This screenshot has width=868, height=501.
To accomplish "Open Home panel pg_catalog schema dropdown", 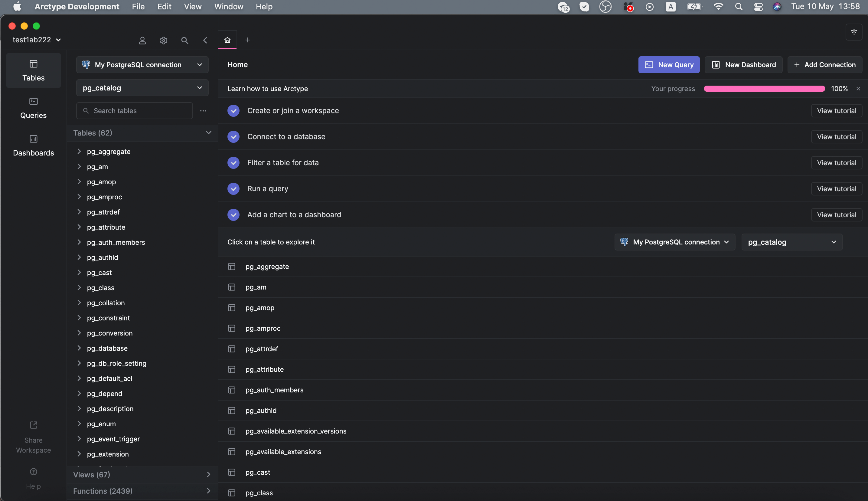I will [792, 242].
